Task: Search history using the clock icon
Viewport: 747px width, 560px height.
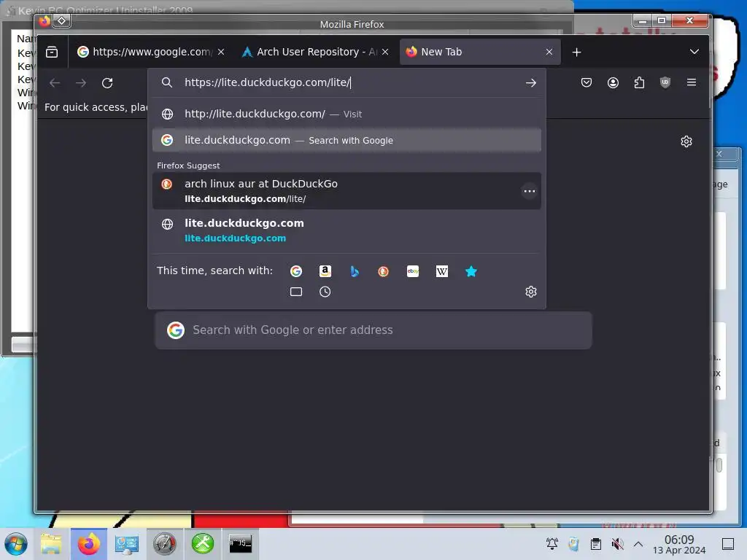Action: (325, 292)
